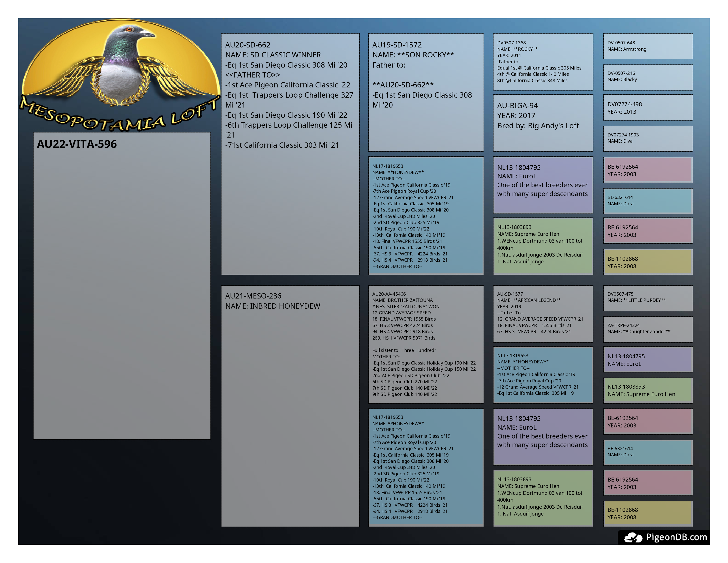Click '2nd ACE Pigeon SD Pigeon Club '22'
The image size is (728, 563).
point(411,376)
